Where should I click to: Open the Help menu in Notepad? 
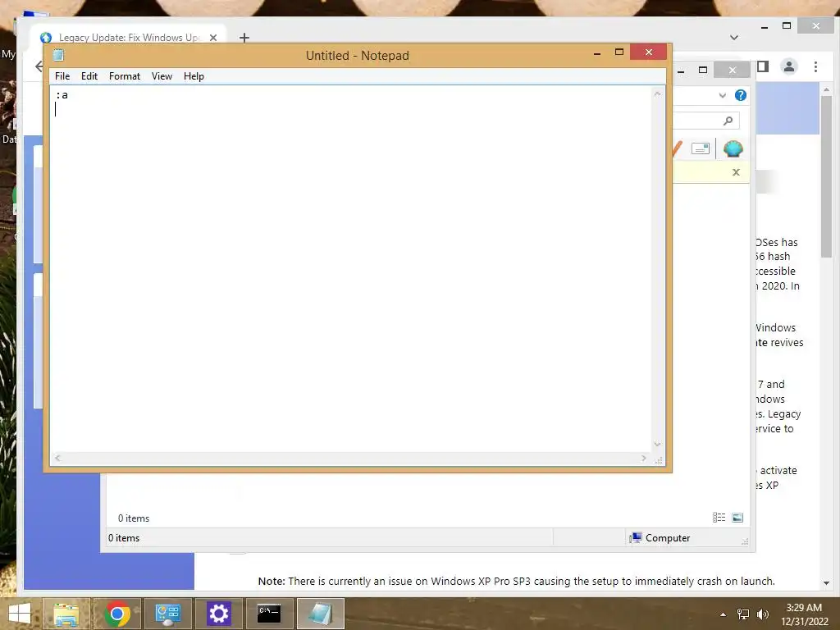click(194, 76)
